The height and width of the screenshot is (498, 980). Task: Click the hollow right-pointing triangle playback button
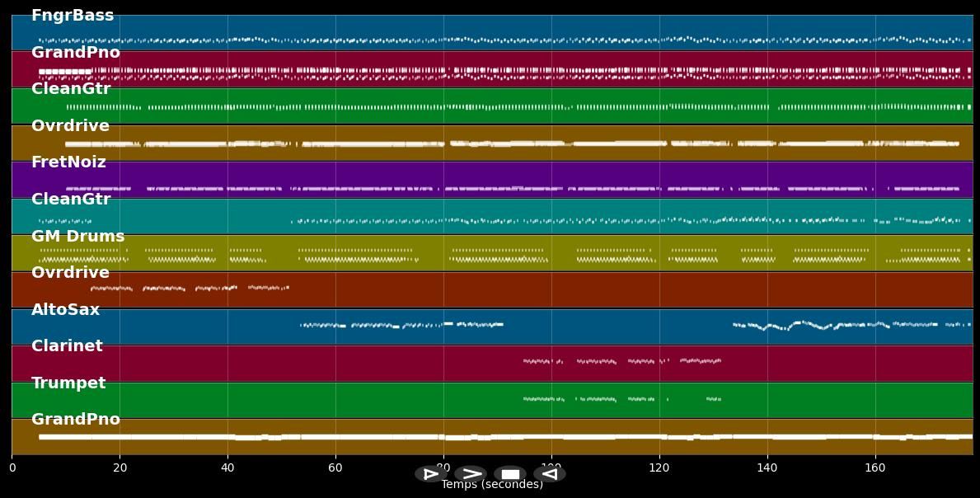(430, 474)
